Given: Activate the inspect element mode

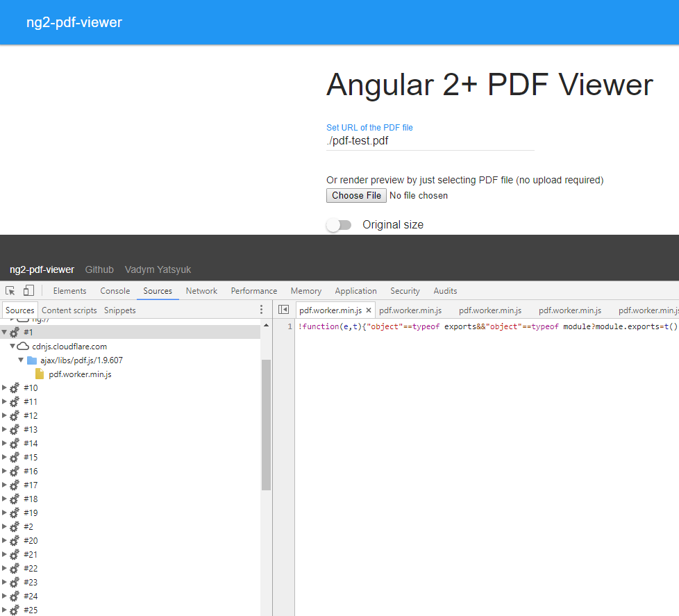Looking at the screenshot, I should click(x=10, y=290).
